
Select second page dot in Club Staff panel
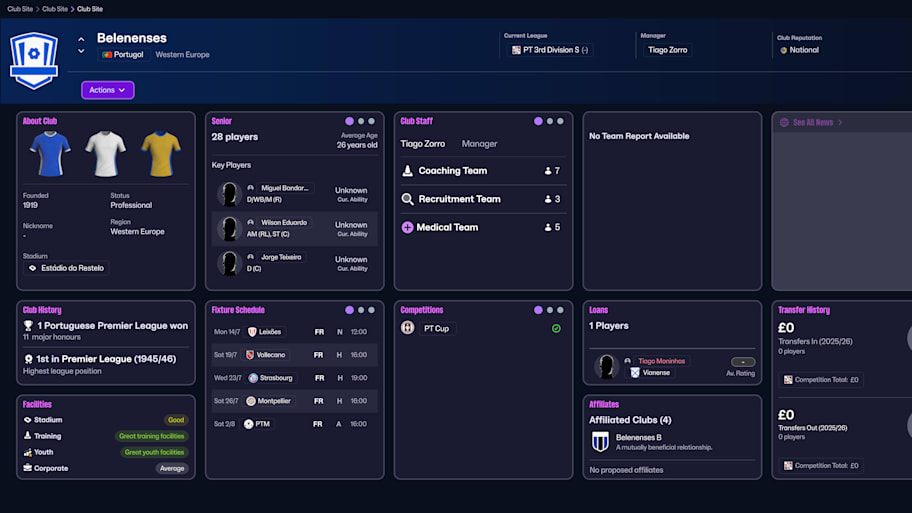(550, 121)
